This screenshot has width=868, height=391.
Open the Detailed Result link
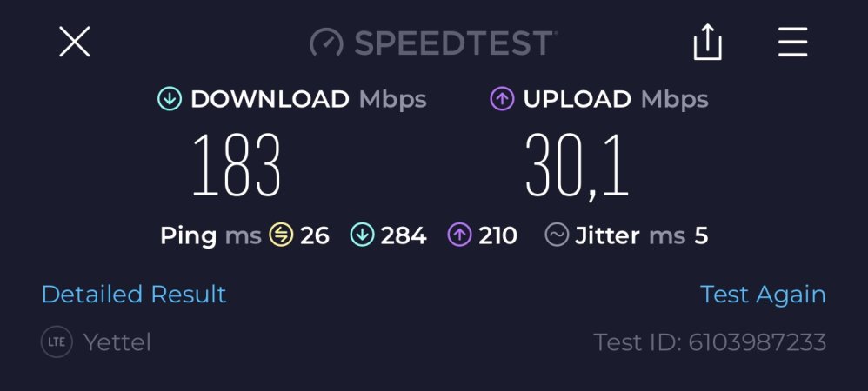point(134,295)
